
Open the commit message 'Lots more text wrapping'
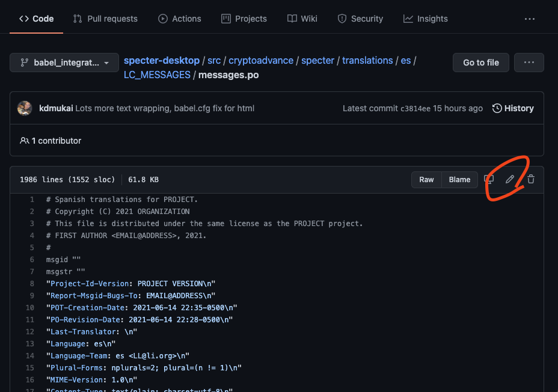[165, 108]
